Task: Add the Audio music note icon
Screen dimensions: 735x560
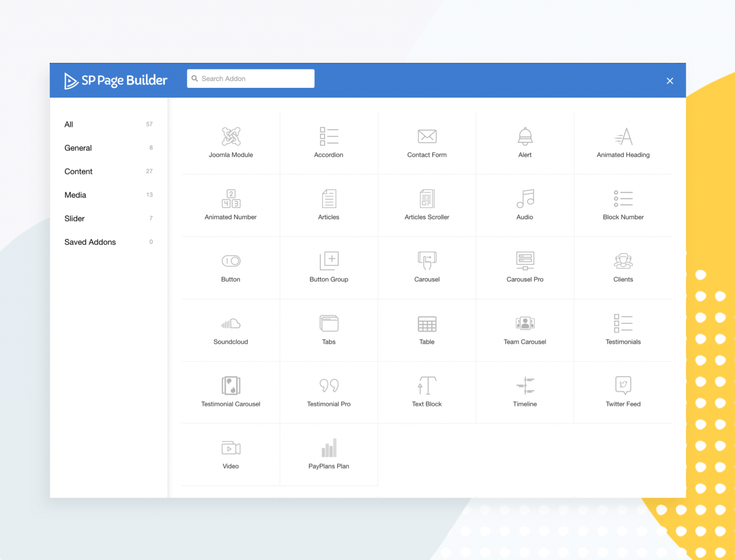Action: click(525, 199)
